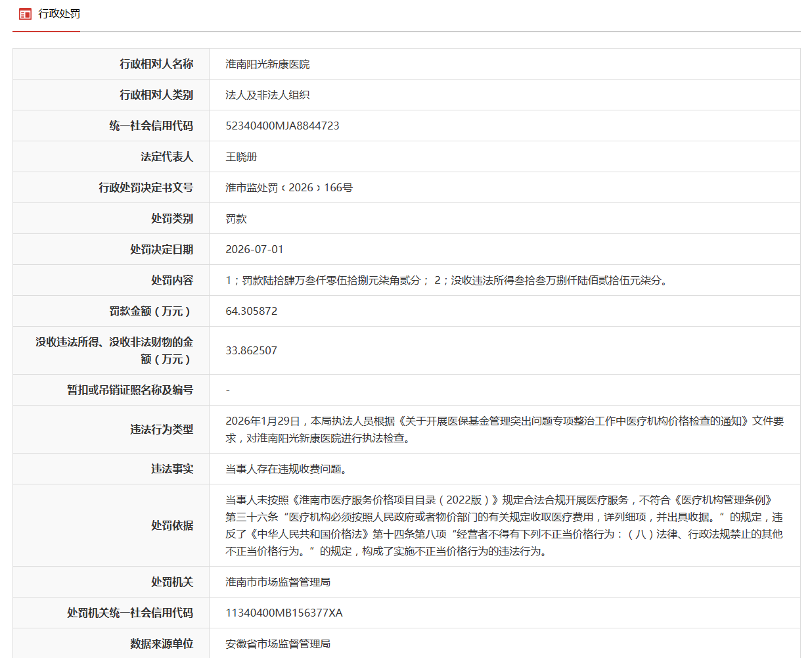Select the confiscated amount 33.862507
This screenshot has width=812, height=658.
click(252, 350)
